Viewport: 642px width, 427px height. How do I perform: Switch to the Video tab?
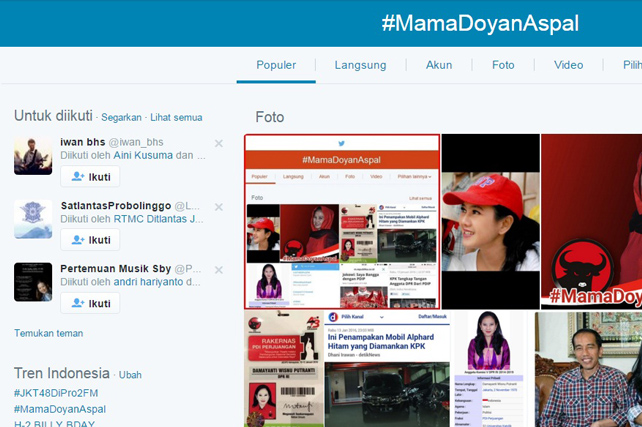[x=569, y=65]
